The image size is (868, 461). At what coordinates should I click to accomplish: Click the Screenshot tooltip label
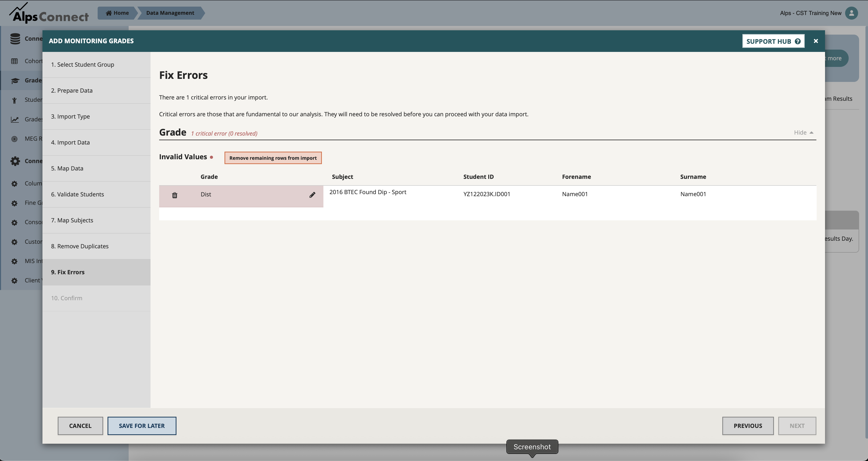(532, 447)
